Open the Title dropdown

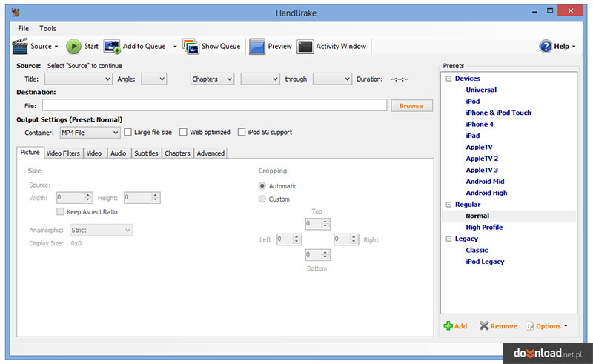[79, 79]
